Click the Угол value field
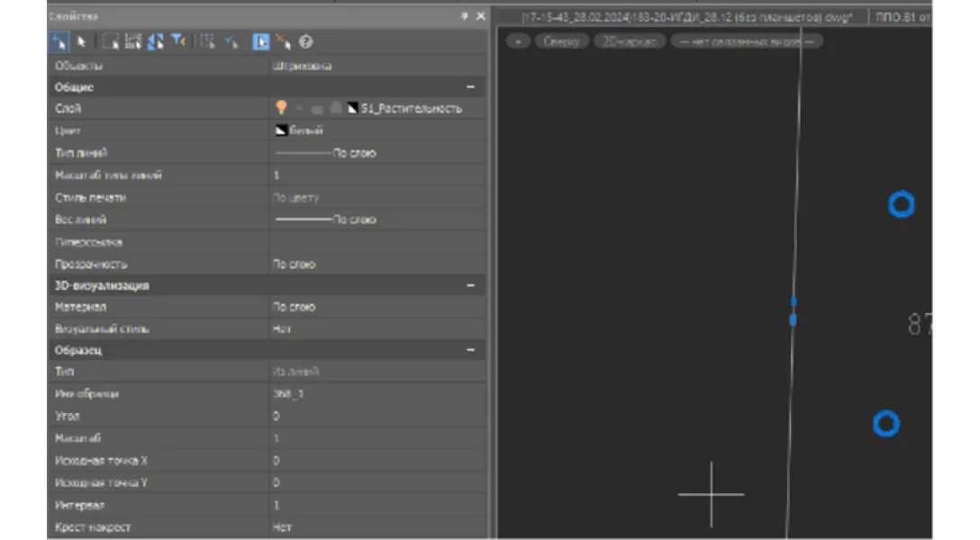This screenshot has width=980, height=540. pos(377,417)
